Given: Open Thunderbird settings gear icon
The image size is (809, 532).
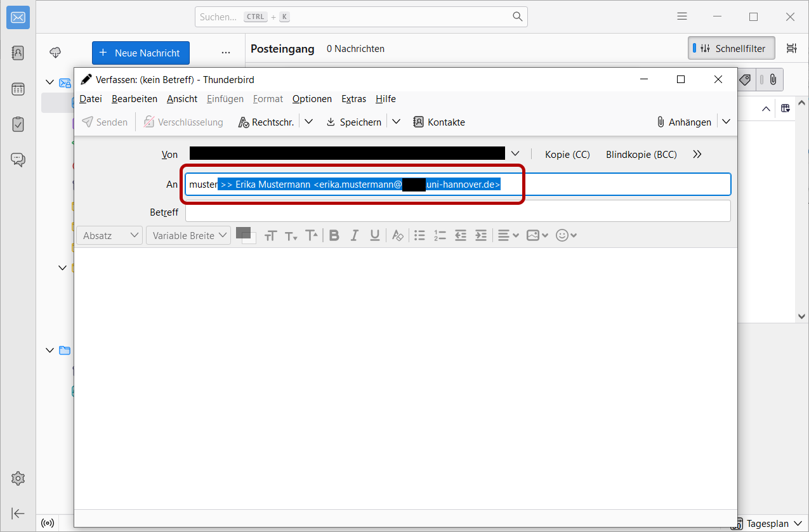Looking at the screenshot, I should (x=18, y=478).
